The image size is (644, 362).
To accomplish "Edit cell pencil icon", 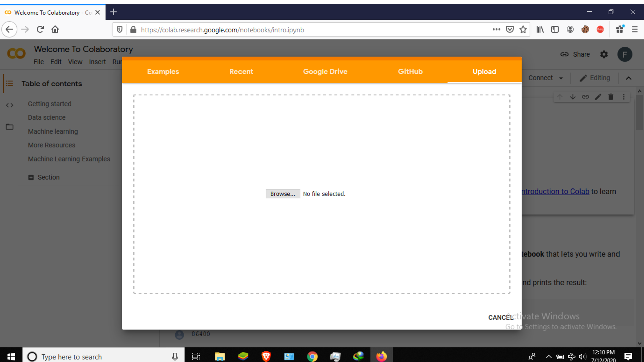I will pyautogui.click(x=598, y=97).
